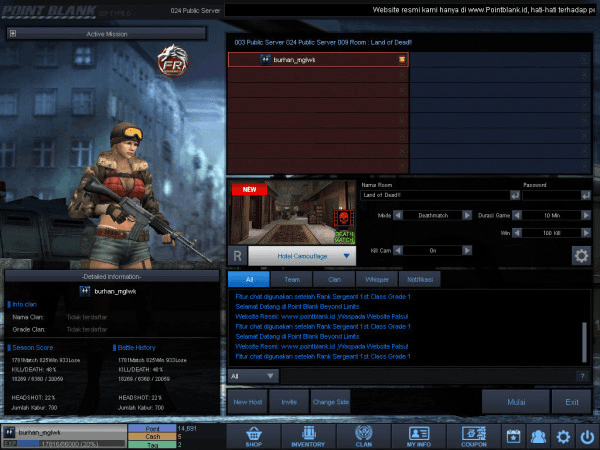Click the New Host button
600x450 pixels.
[x=248, y=402]
